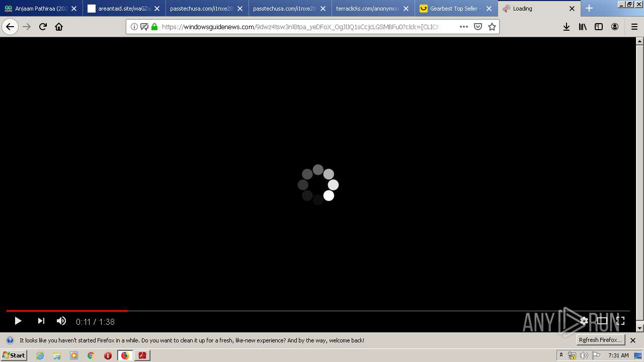Launch Google Chrome from taskbar
This screenshot has width=644, height=362.
[91, 355]
